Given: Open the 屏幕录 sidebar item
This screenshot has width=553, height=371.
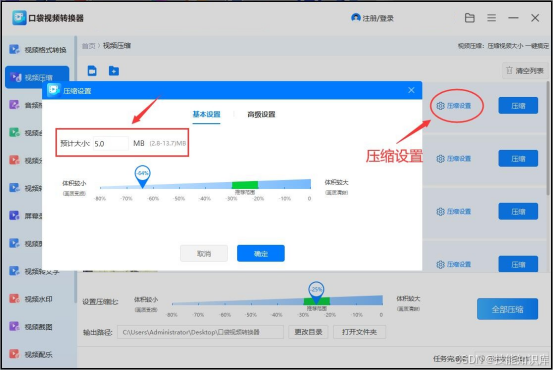Looking at the screenshot, I should click(x=25, y=215).
